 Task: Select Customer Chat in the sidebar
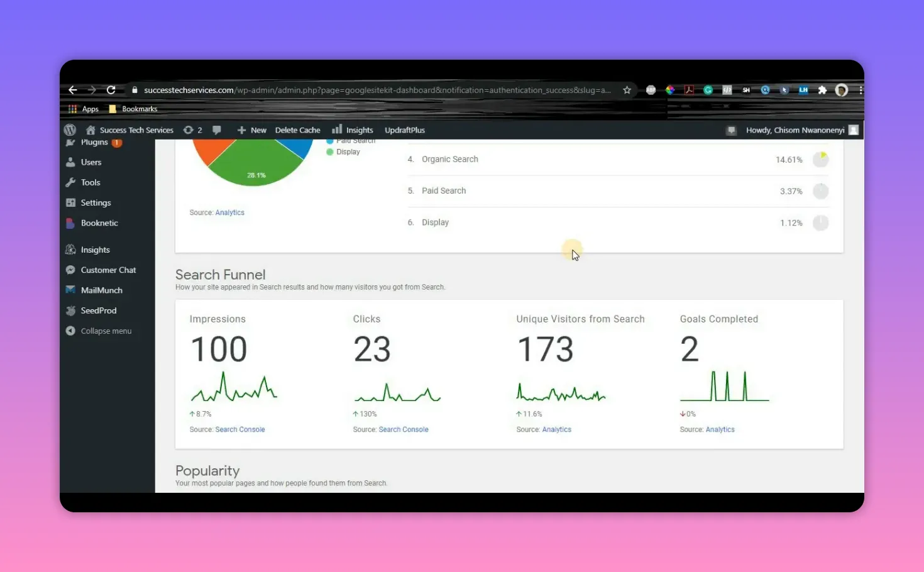[108, 270]
